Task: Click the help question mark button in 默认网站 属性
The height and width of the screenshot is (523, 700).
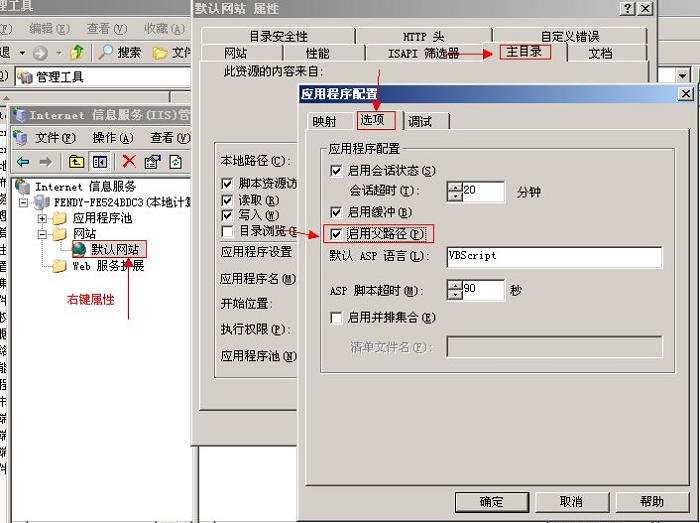Action: click(628, 8)
